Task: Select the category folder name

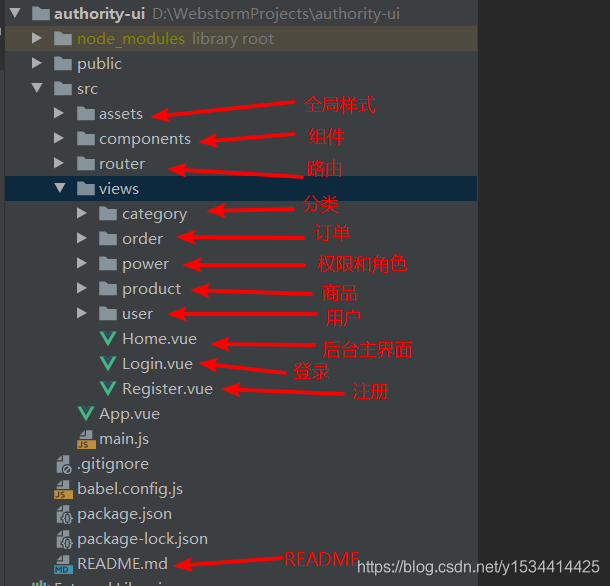Action: coord(154,214)
